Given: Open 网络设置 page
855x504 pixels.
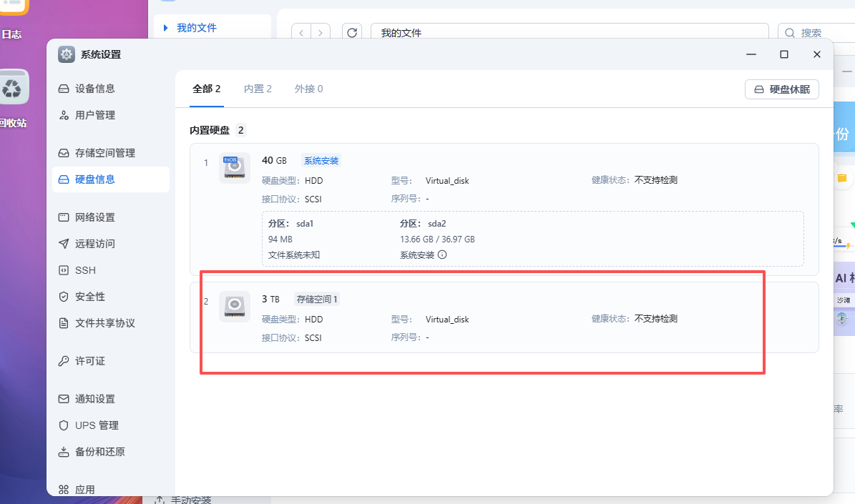Looking at the screenshot, I should (111, 217).
